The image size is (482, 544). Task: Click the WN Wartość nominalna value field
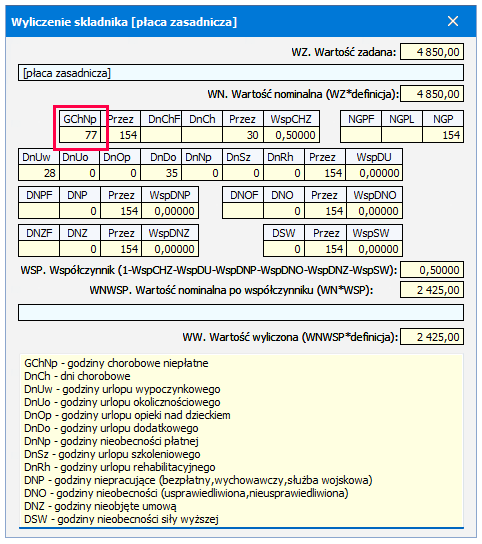tap(432, 94)
